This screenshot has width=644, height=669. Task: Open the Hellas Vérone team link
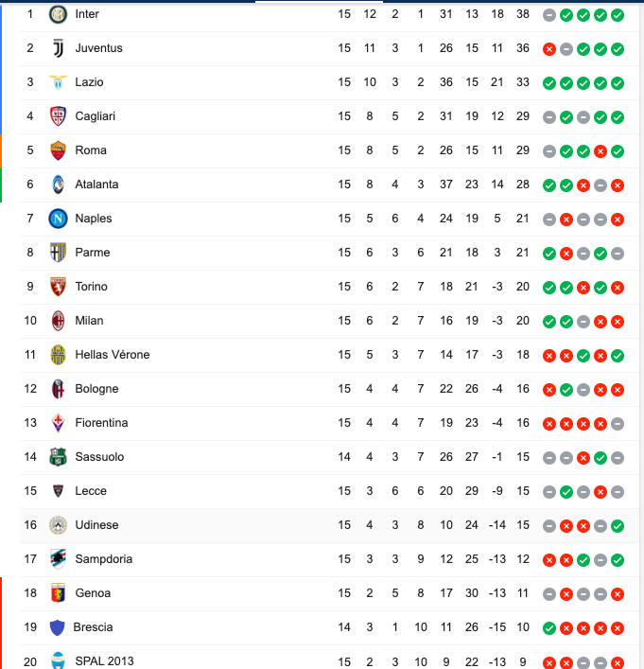coord(113,355)
